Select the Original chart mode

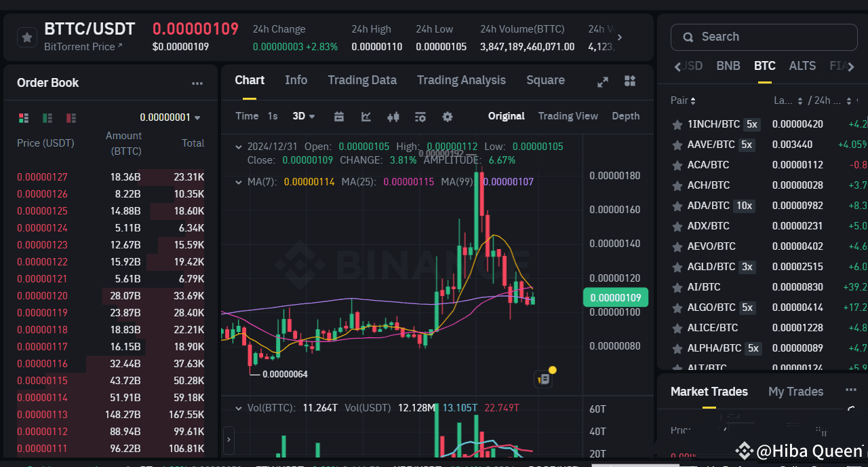point(506,116)
